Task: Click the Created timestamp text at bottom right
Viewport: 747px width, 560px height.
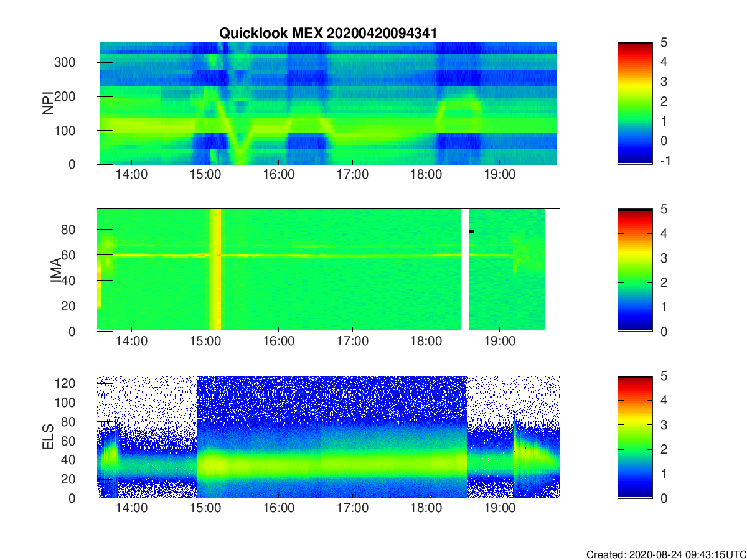Action: [665, 554]
